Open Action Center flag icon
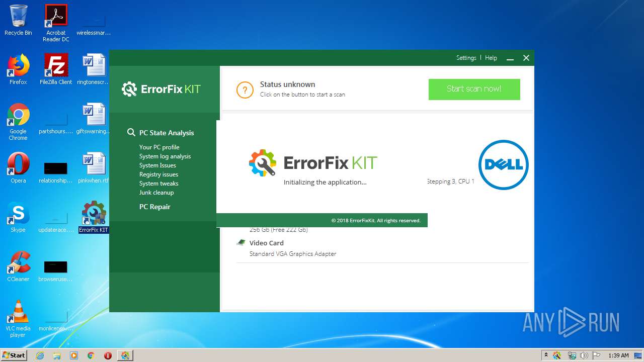The height and width of the screenshot is (362, 644). point(596,355)
